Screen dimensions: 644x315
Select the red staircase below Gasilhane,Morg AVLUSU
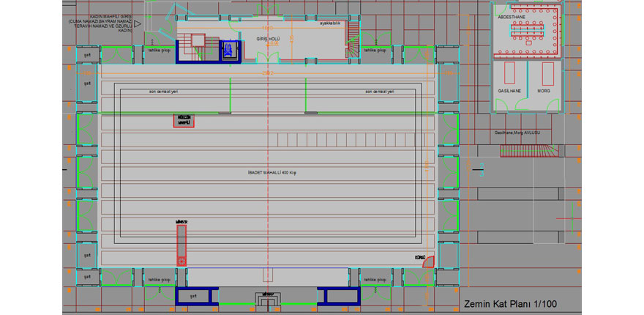click(529, 150)
